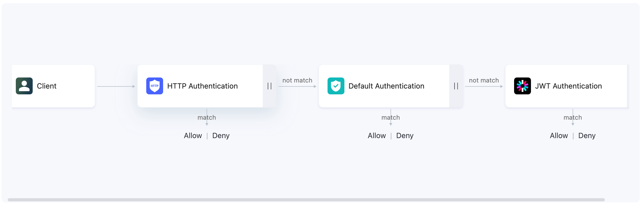
Task: Choose Allow under Default Authentication
Action: tap(377, 135)
